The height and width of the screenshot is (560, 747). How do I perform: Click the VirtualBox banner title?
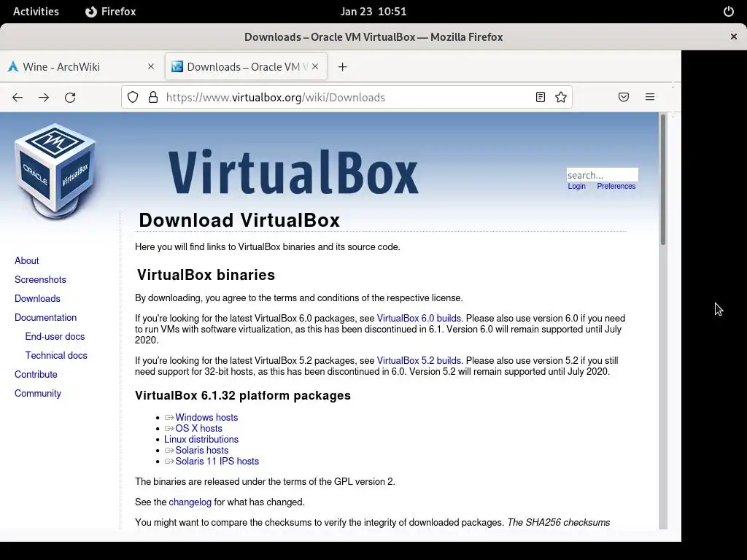click(293, 172)
